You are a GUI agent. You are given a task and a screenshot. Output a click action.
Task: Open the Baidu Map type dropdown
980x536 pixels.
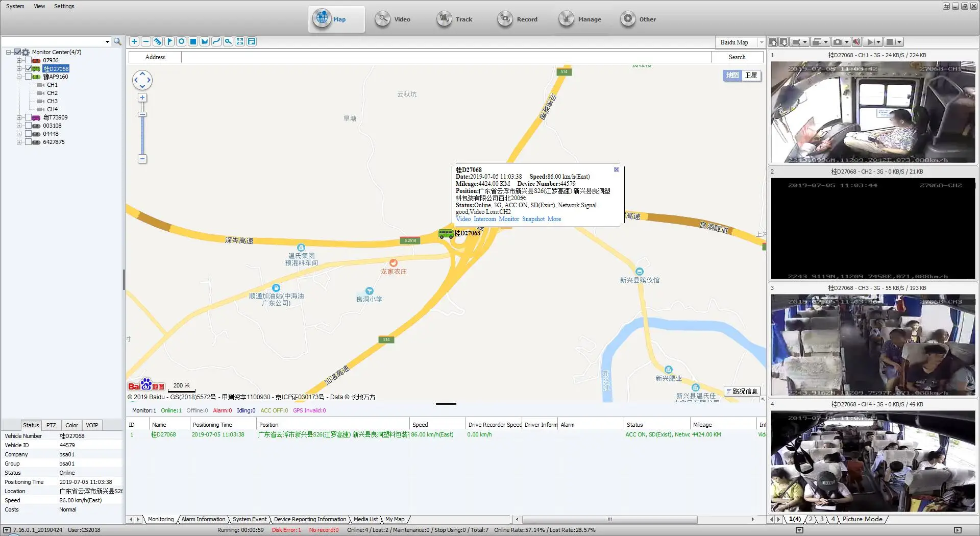[x=761, y=42]
